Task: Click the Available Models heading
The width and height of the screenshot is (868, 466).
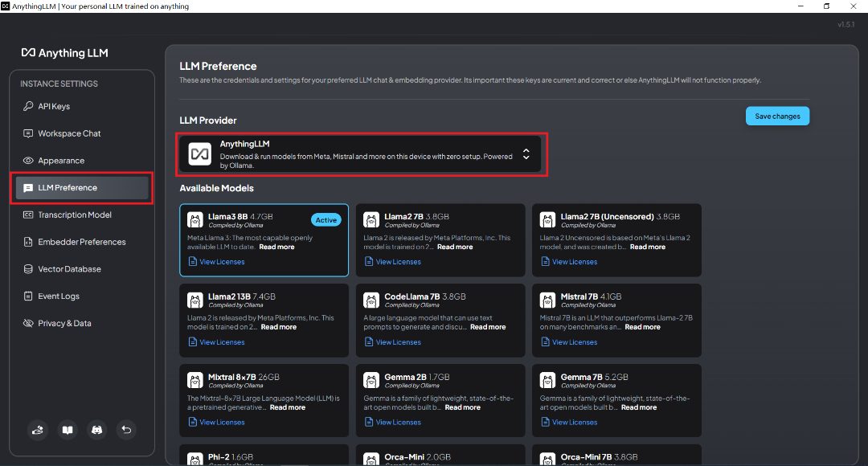Action: tap(216, 188)
